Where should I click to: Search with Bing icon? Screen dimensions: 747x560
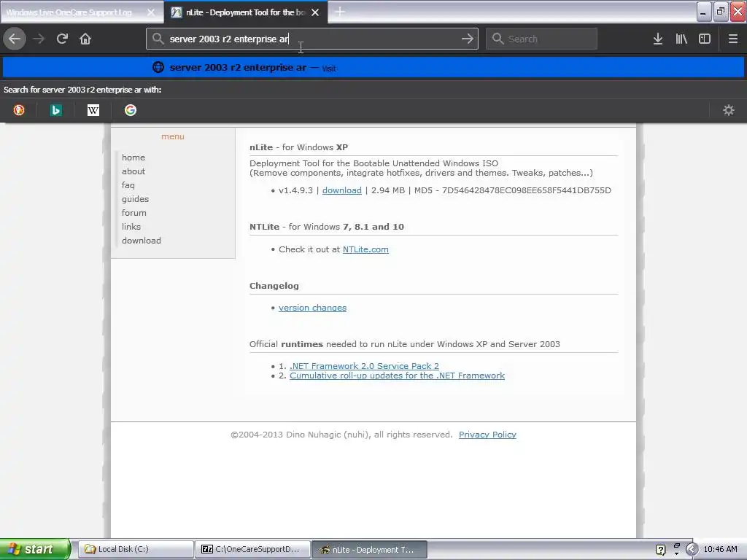(x=56, y=110)
